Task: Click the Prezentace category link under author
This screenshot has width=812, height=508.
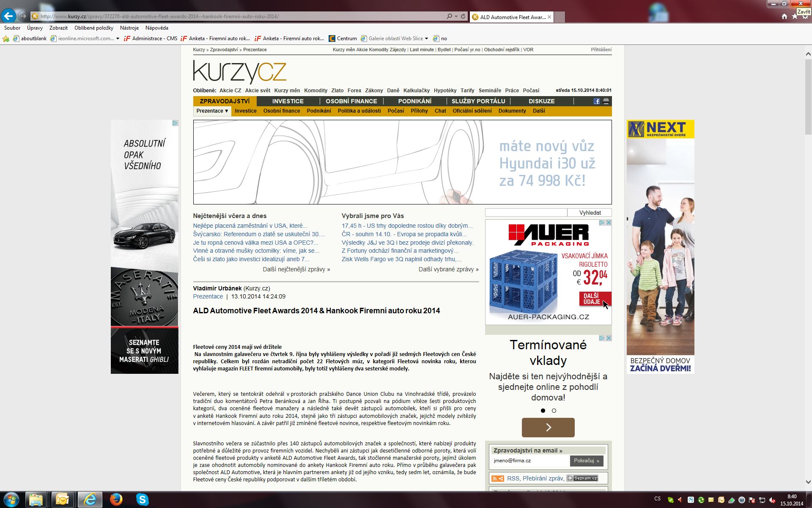Action: 208,296
